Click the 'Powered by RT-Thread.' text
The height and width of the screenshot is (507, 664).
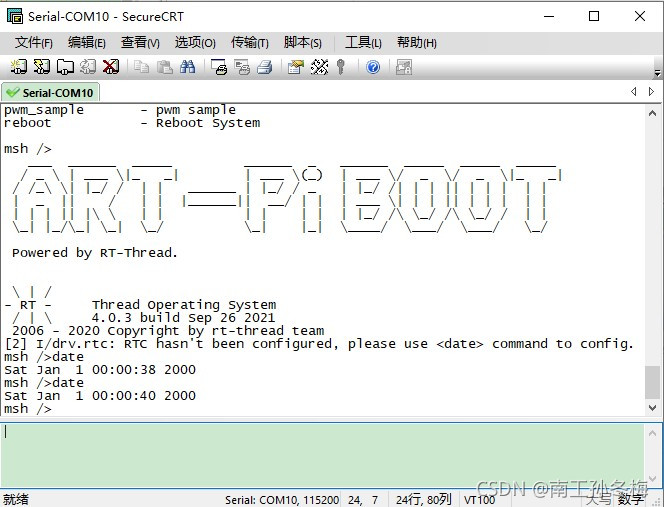click(95, 253)
